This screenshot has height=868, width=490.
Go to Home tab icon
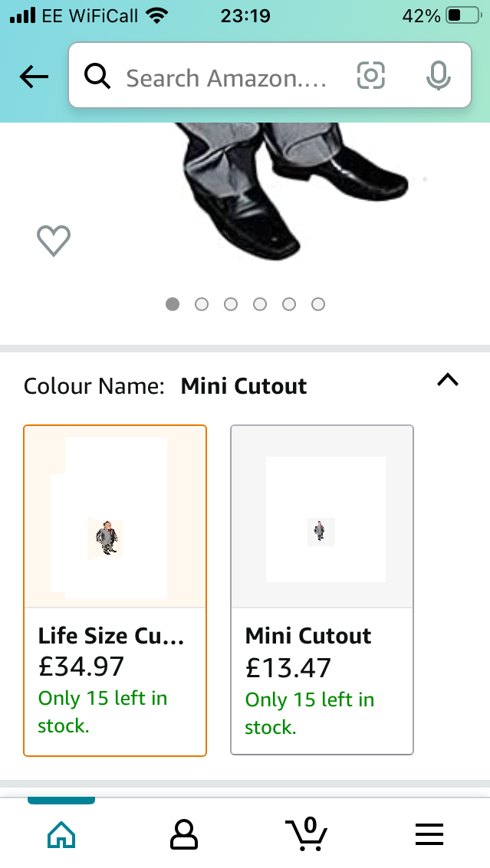pyautogui.click(x=61, y=835)
